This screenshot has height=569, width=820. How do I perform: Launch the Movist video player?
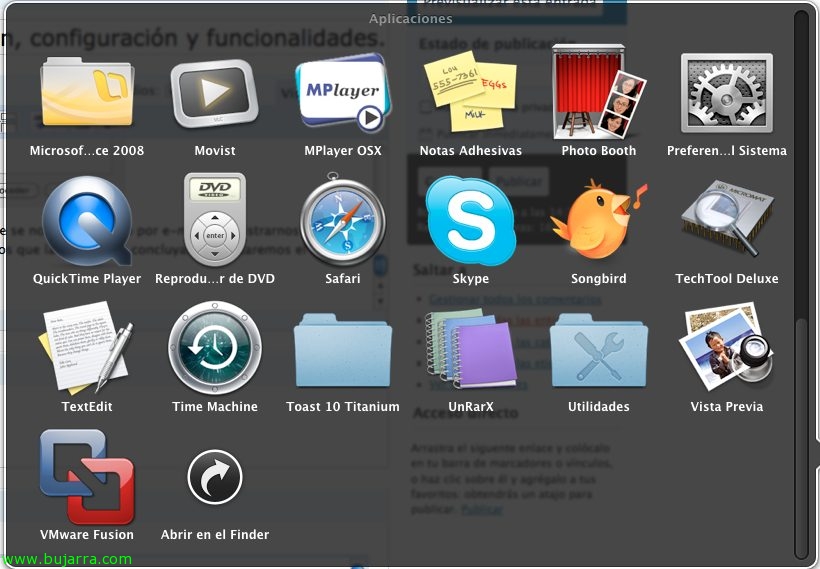(215, 95)
